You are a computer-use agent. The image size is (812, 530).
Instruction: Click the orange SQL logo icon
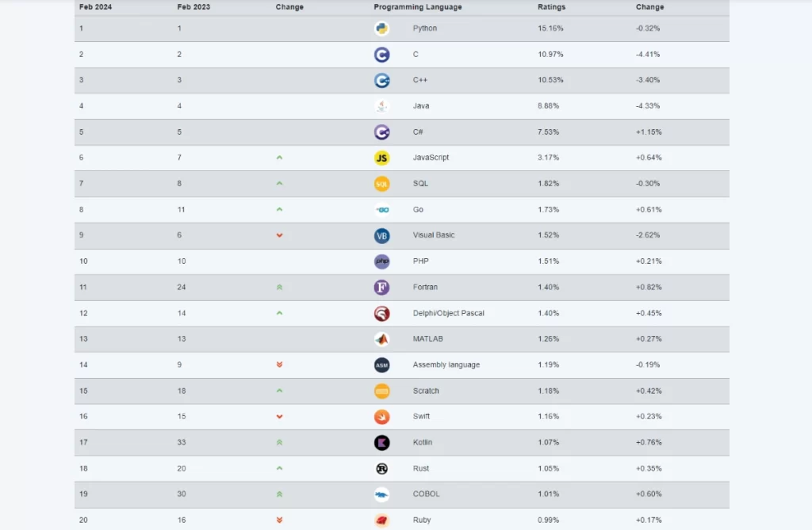(381, 184)
